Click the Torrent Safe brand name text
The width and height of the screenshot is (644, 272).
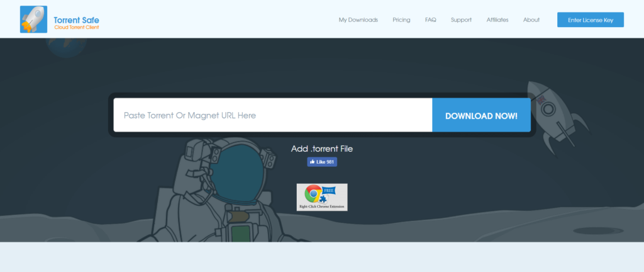pos(76,20)
